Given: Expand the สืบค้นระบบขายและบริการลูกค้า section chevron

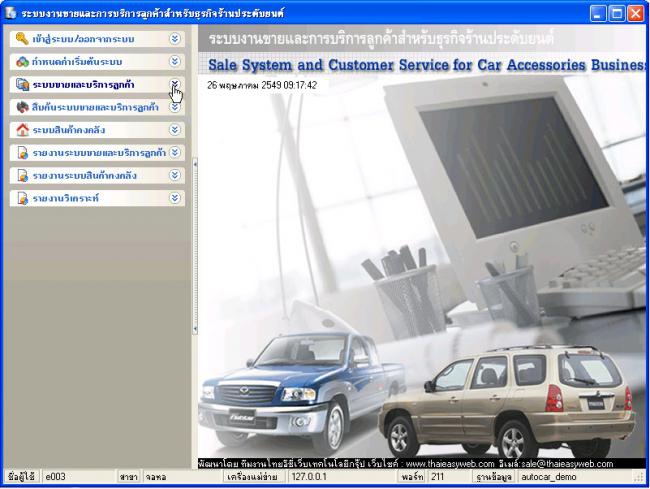Looking at the screenshot, I should tap(175, 107).
